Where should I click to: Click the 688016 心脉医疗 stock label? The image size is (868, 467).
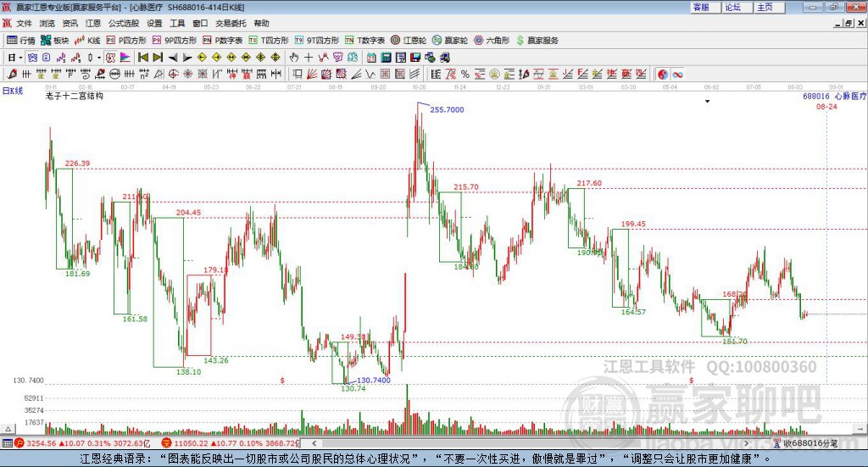(834, 96)
